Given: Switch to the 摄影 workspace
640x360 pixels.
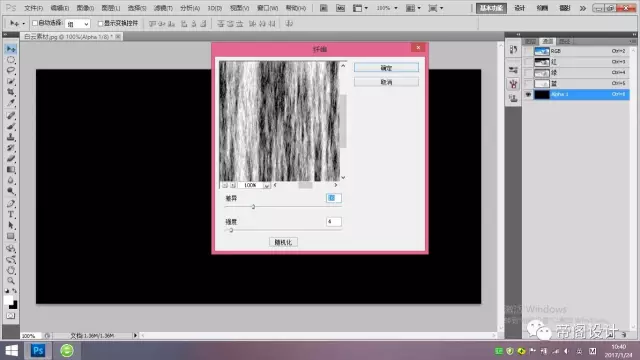Looking at the screenshot, I should click(x=564, y=8).
